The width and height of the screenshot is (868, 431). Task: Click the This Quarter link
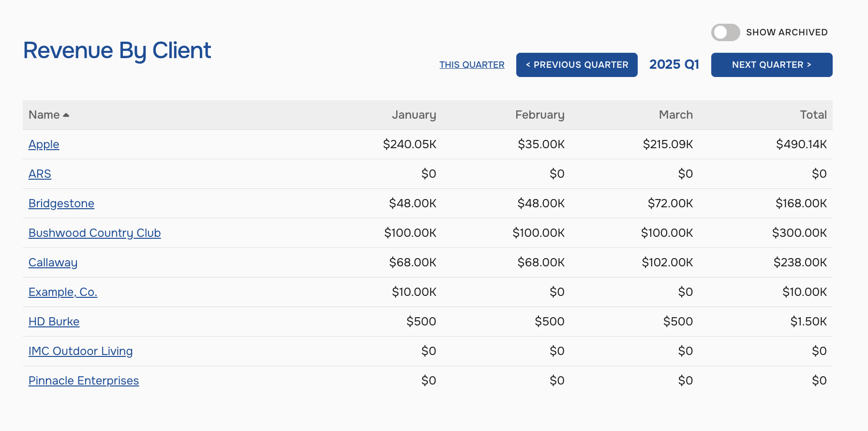click(x=472, y=65)
